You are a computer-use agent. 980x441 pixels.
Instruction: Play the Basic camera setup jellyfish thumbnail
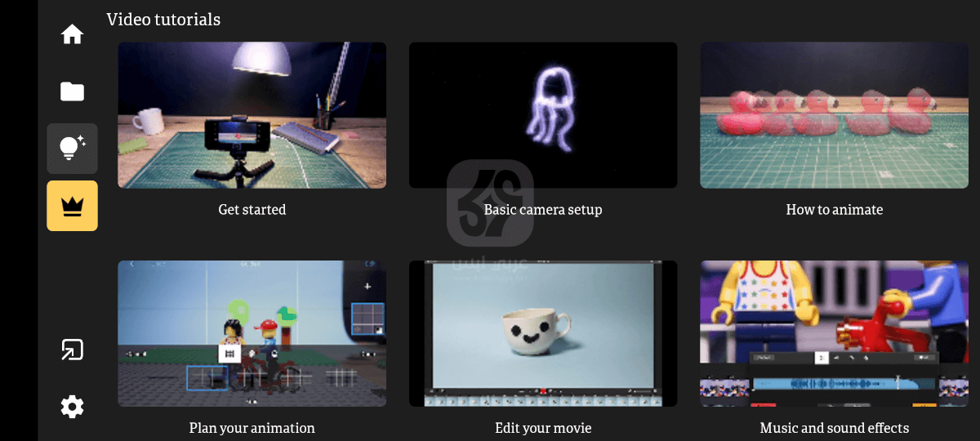[543, 115]
